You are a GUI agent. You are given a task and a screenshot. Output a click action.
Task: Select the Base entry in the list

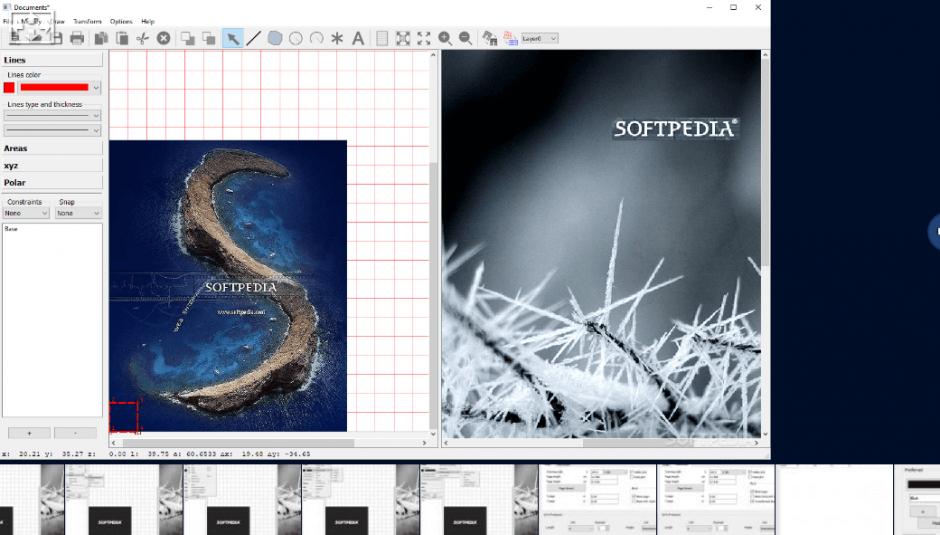(11, 229)
